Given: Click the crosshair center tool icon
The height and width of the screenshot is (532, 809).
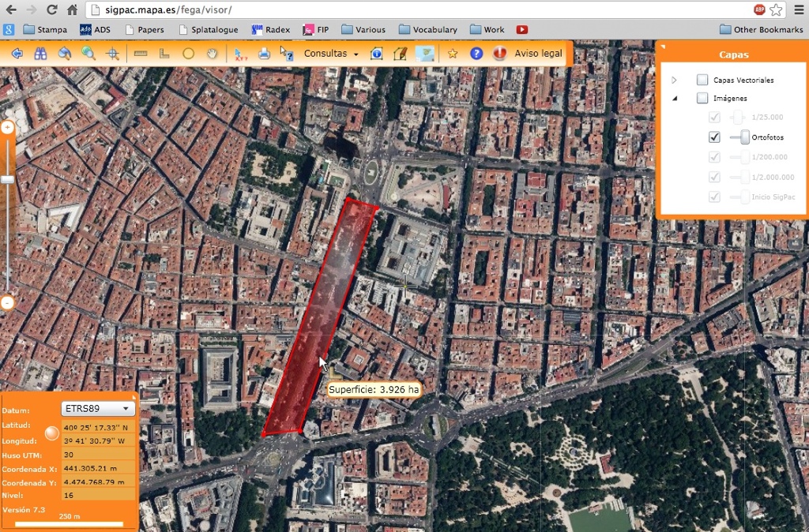Looking at the screenshot, I should (x=112, y=54).
